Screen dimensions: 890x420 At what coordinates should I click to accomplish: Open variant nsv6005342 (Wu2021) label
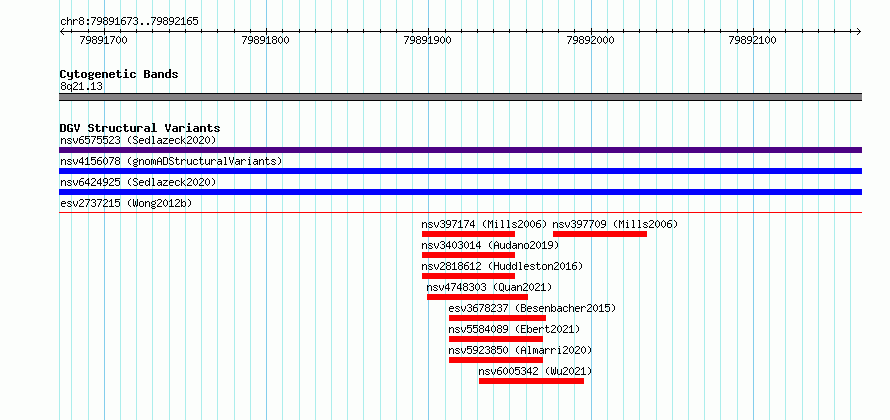point(535,371)
